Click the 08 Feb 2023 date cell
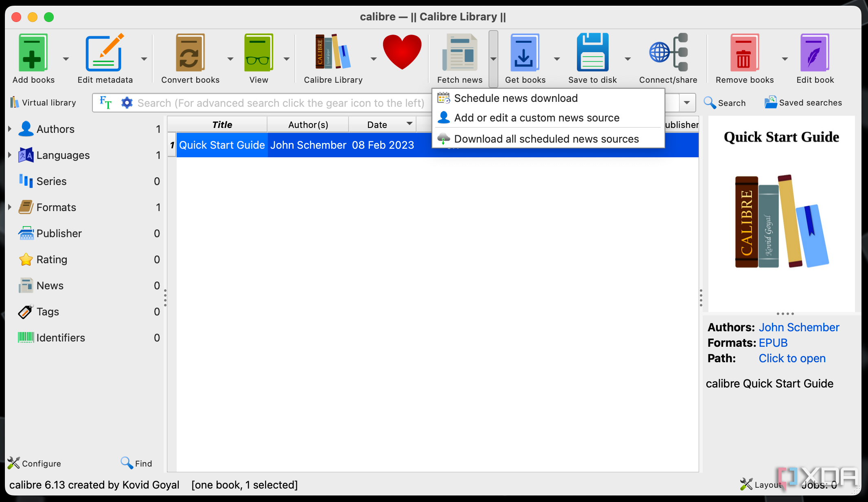 coord(383,145)
